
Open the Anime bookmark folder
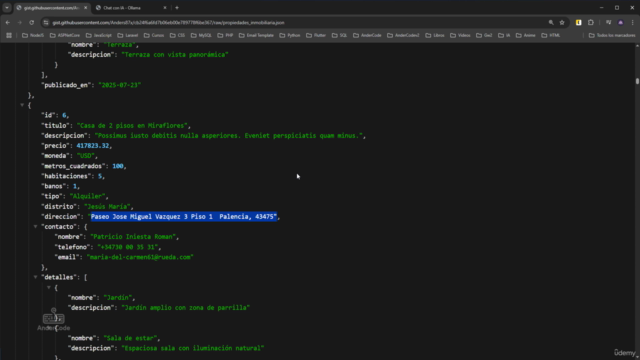tap(526, 36)
